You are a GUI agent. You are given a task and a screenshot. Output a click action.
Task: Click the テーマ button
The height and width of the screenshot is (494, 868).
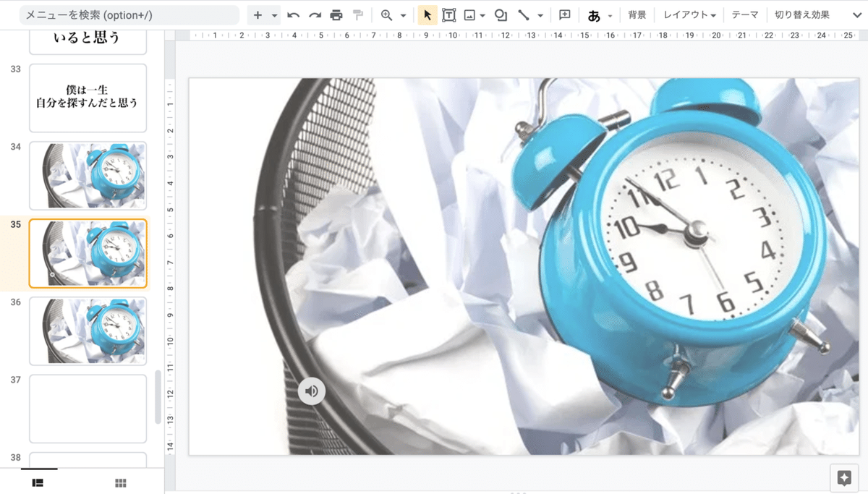click(x=745, y=15)
